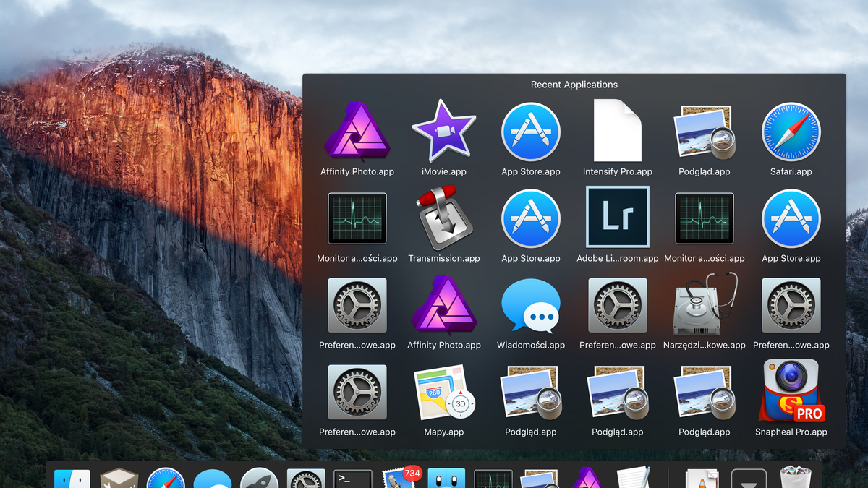Open Podgląd.app next to Snapheal Pro.app

pos(705,391)
